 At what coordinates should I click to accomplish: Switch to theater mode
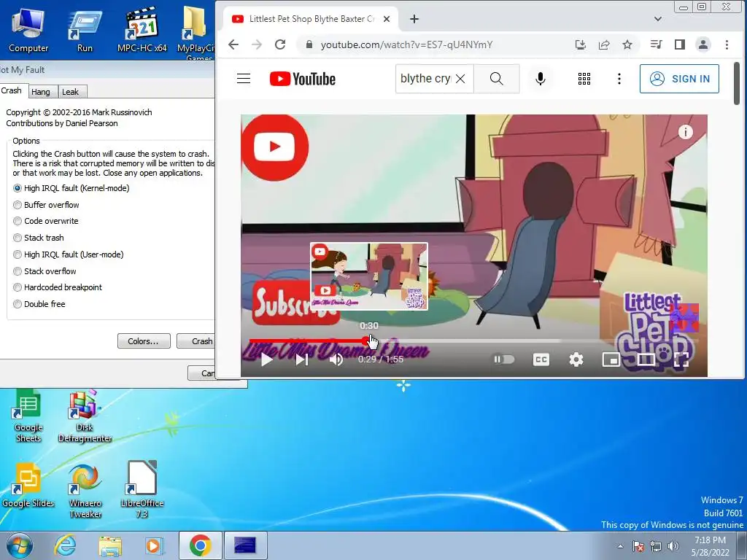pyautogui.click(x=646, y=359)
